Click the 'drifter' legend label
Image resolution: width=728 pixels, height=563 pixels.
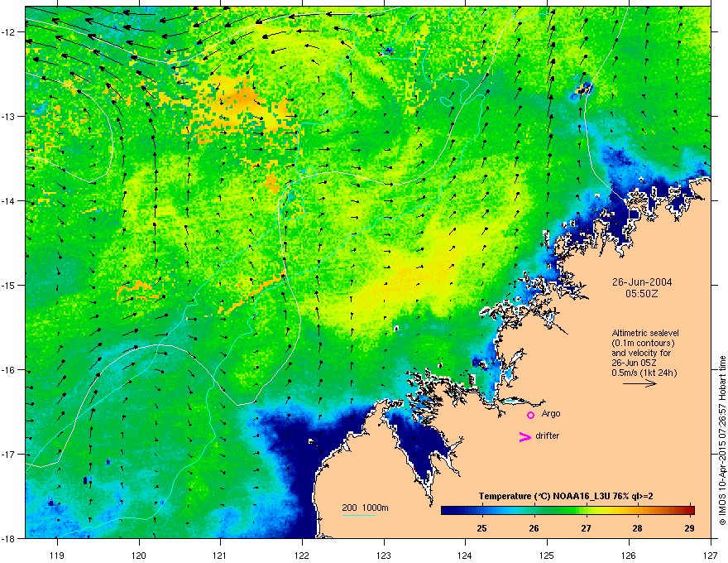pos(548,435)
